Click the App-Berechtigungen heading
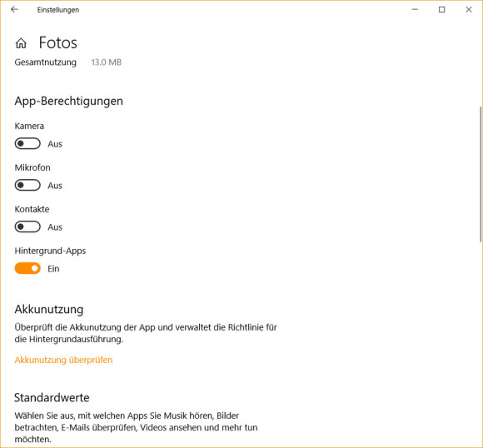 point(68,101)
